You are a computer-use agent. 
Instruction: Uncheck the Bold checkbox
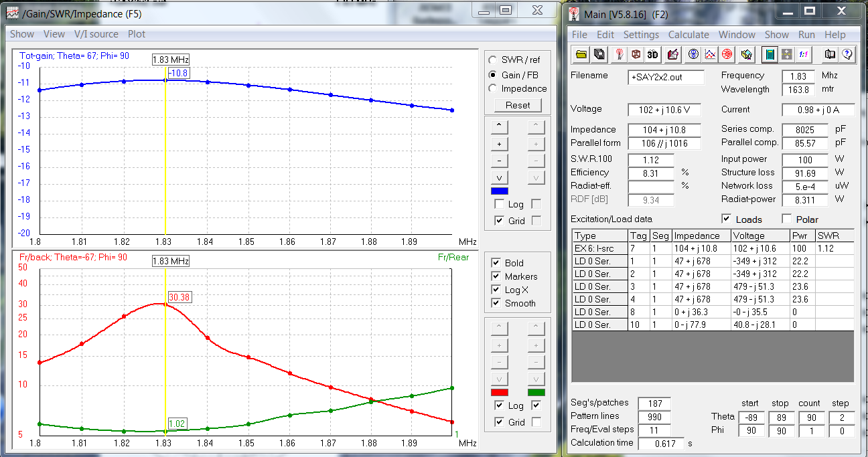click(x=496, y=263)
